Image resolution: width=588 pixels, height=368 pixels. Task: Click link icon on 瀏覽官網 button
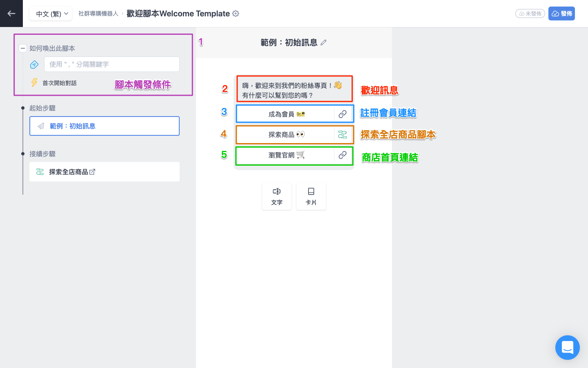[x=343, y=155]
